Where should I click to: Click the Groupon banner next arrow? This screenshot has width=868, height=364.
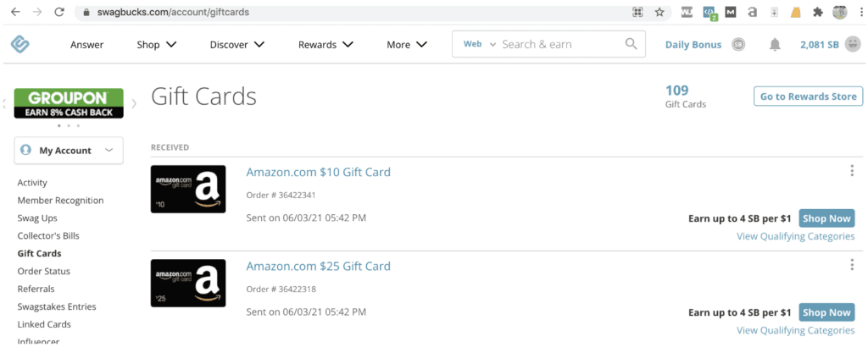coord(134,103)
